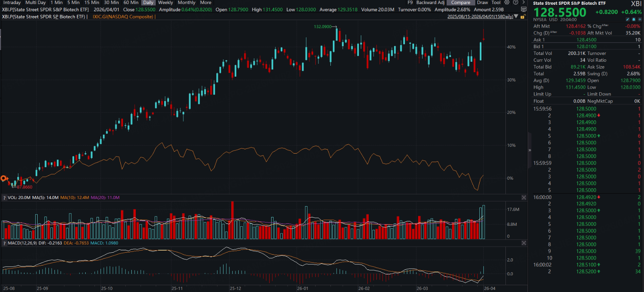The width and height of the screenshot is (644, 292).
Task: Open the More timeframes menu
Action: 205,2
